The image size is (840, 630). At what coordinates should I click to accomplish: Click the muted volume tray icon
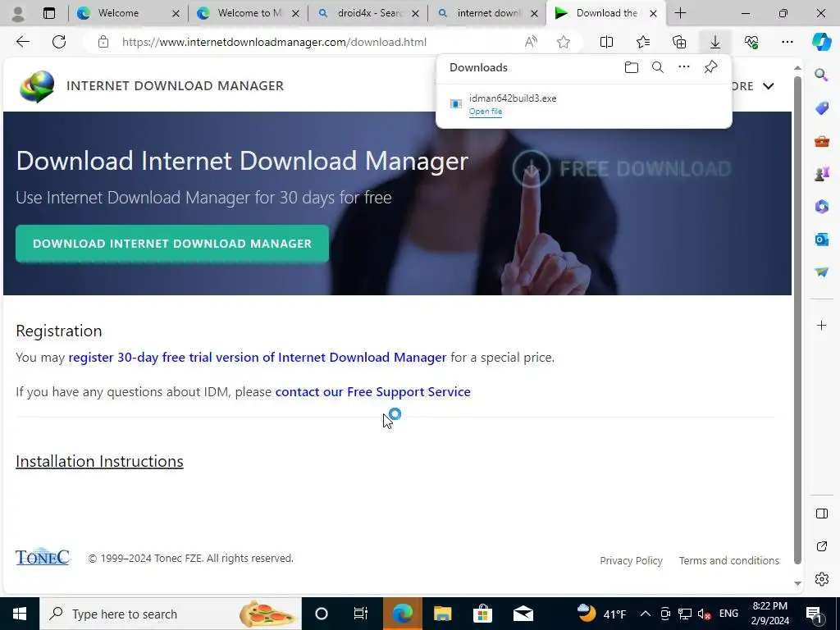pos(705,614)
